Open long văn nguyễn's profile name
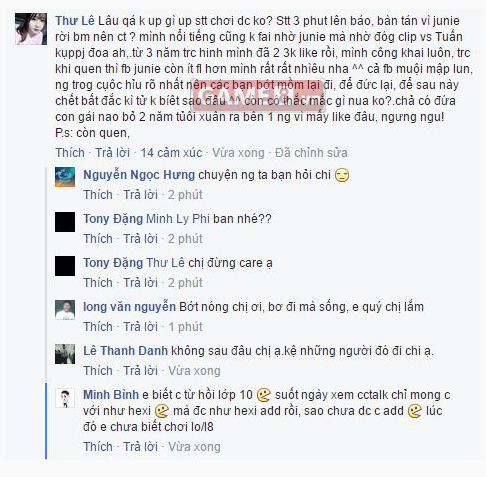Image resolution: width=486 pixels, height=477 pixels. [129, 307]
